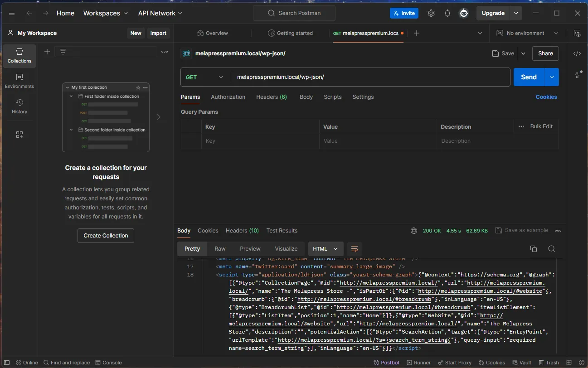Collapse My first collection tree
The image size is (588, 368).
coord(67,87)
